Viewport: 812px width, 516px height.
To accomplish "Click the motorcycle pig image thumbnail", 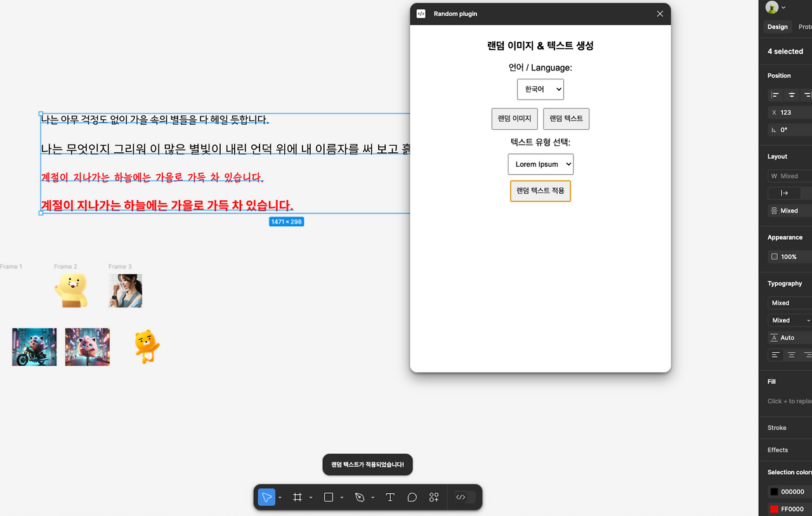I will 34,347.
